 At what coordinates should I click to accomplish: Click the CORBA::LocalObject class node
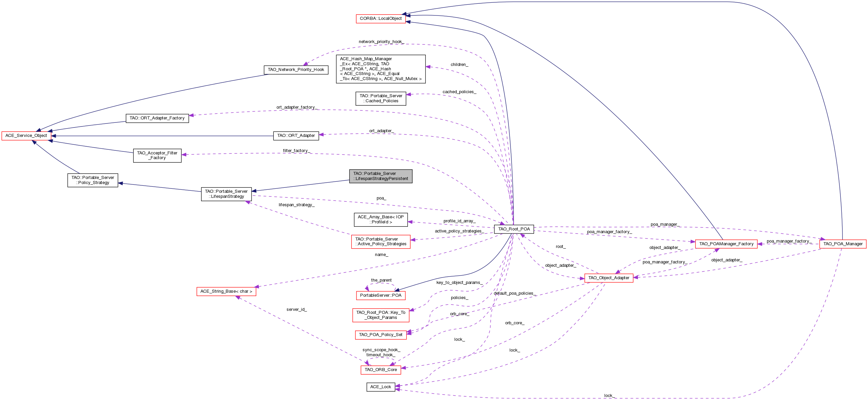[x=380, y=19]
